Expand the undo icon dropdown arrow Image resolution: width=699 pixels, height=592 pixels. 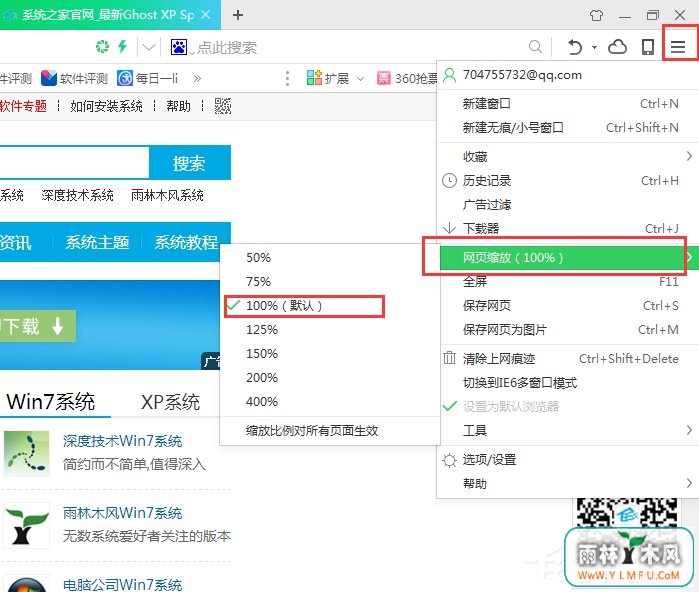(x=594, y=47)
